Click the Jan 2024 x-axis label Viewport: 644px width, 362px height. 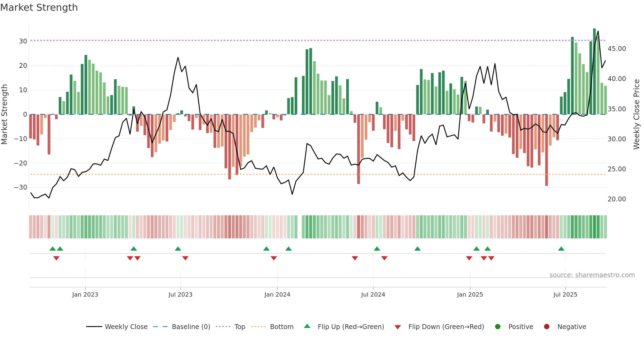pos(277,294)
